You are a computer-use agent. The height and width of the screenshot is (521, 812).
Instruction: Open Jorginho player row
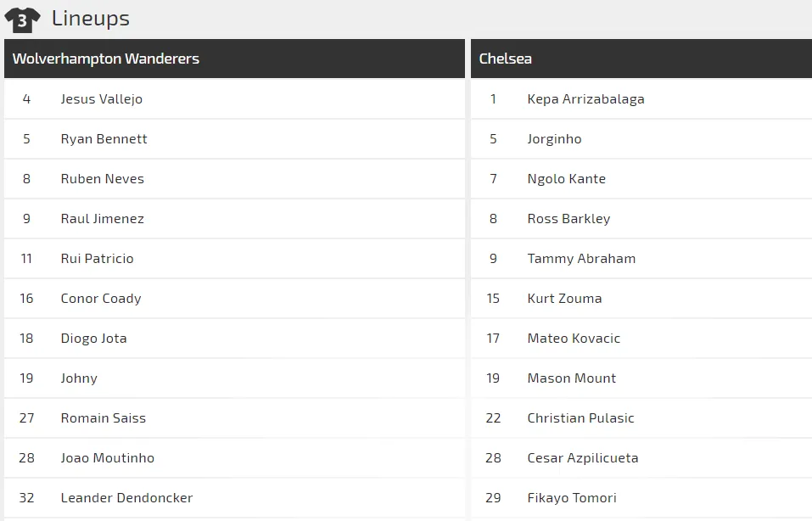click(x=554, y=138)
